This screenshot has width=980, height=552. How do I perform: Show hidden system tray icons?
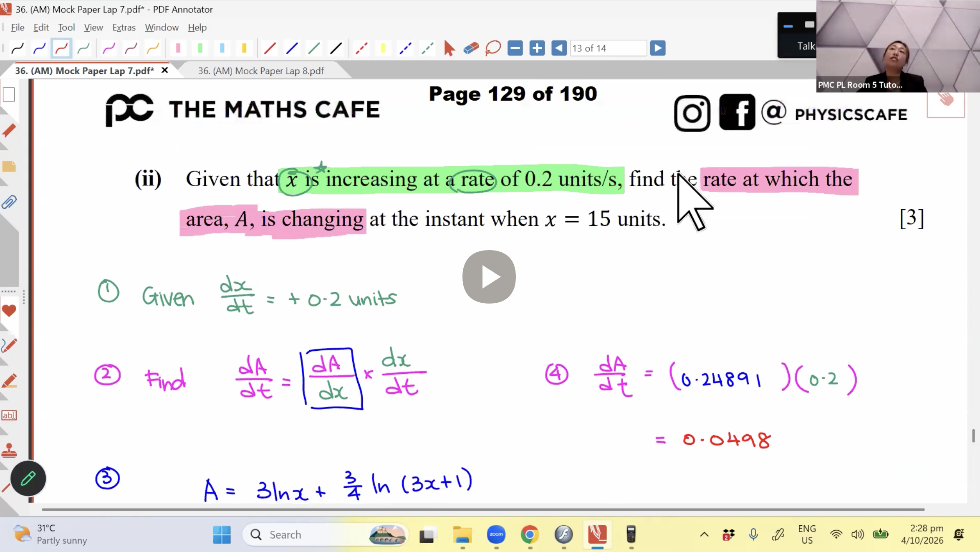point(704,534)
